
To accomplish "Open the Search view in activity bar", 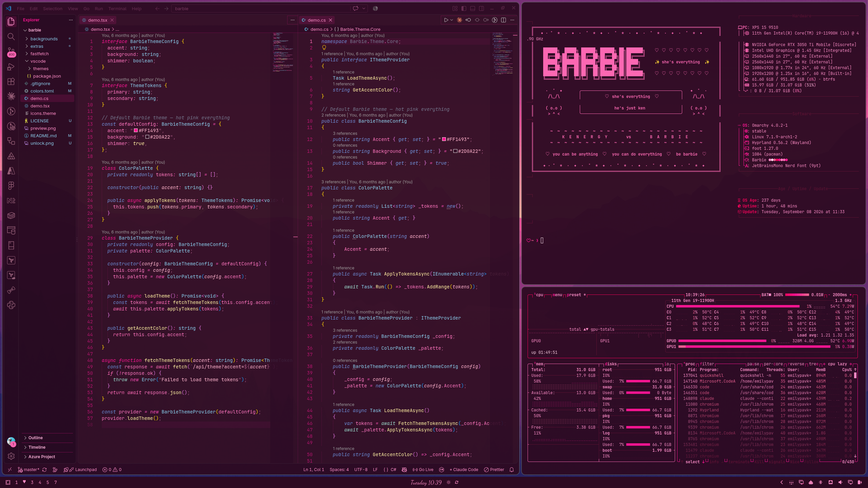I will point(11,37).
